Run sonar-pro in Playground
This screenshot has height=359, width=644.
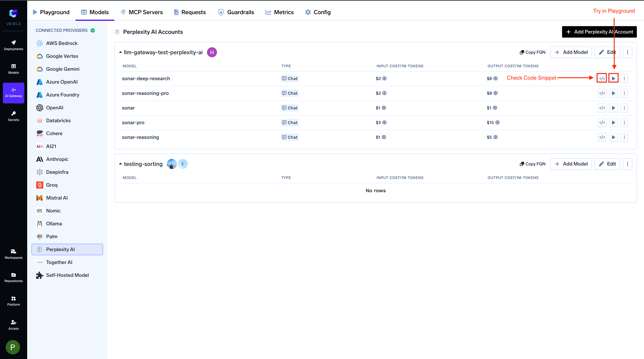(x=614, y=123)
